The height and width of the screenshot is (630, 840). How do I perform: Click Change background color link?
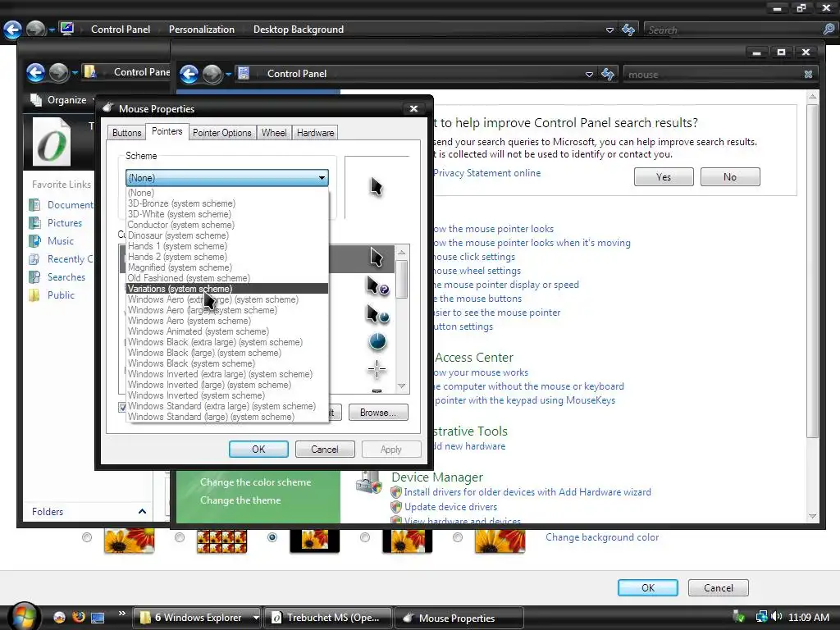(602, 537)
